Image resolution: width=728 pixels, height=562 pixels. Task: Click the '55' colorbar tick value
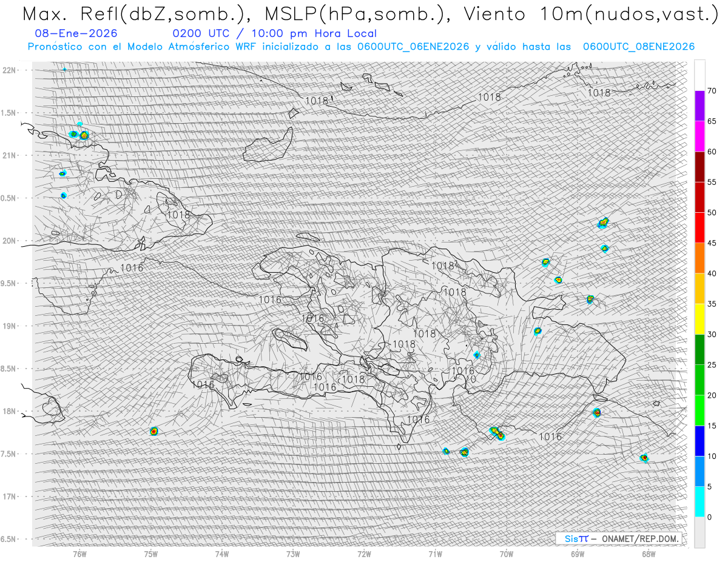pos(712,182)
